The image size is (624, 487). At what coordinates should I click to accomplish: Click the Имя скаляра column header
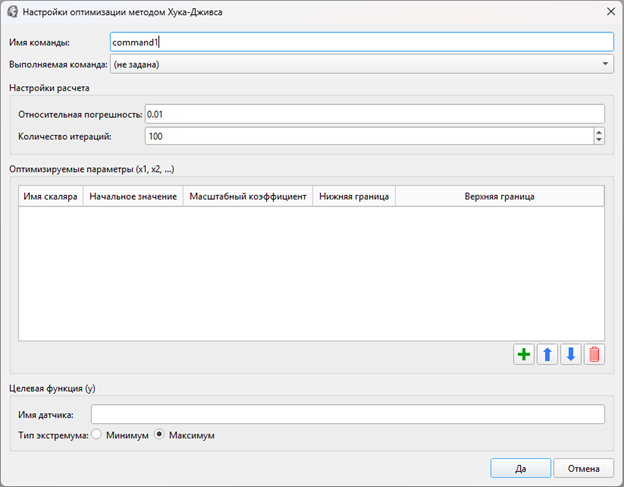(x=51, y=197)
